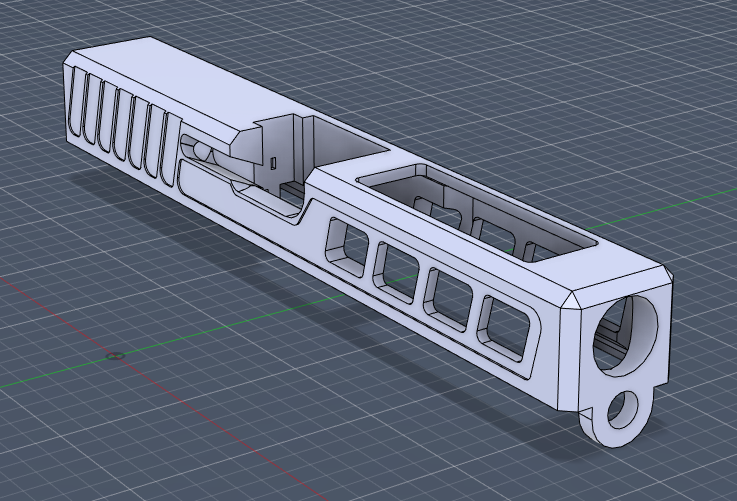Viewport: 737px width, 501px height.
Task: Select the chamfered top edge at the muzzle
Action: tap(620, 286)
